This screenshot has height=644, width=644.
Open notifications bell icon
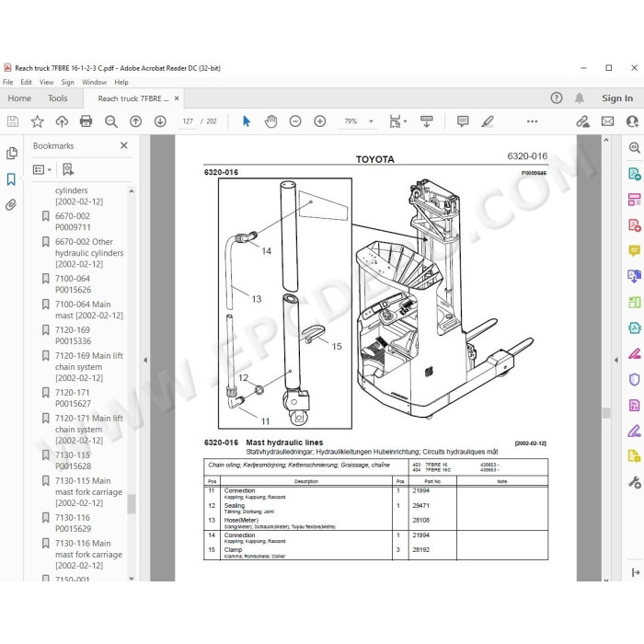[580, 98]
